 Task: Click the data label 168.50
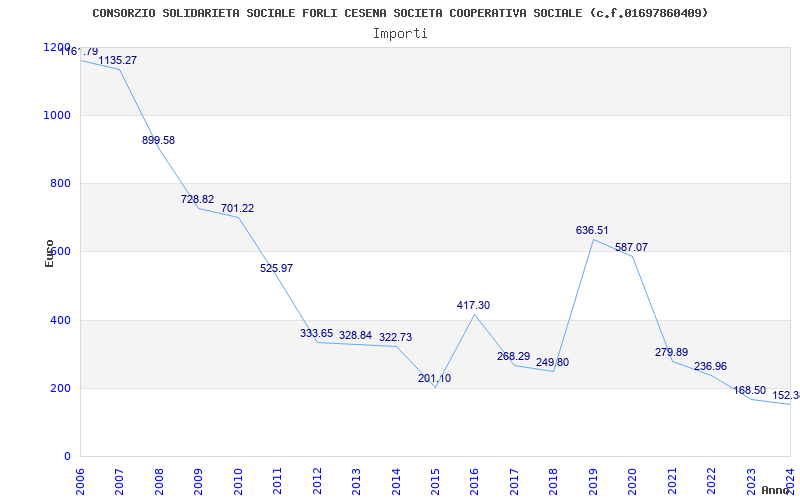[750, 390]
